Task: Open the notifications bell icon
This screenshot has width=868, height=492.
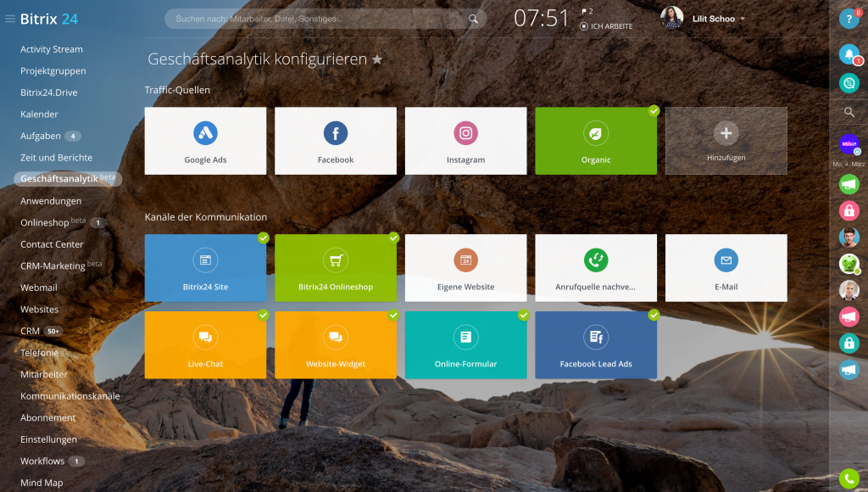Action: (849, 54)
